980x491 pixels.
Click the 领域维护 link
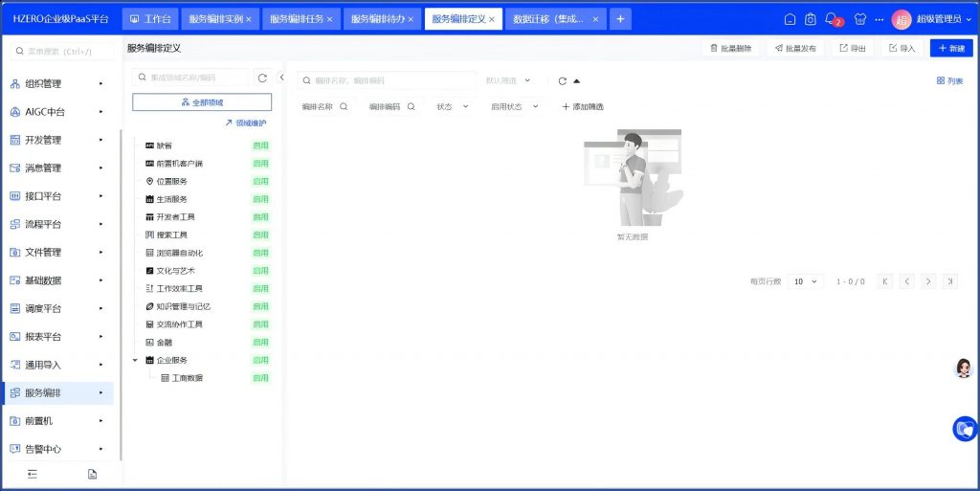[246, 123]
